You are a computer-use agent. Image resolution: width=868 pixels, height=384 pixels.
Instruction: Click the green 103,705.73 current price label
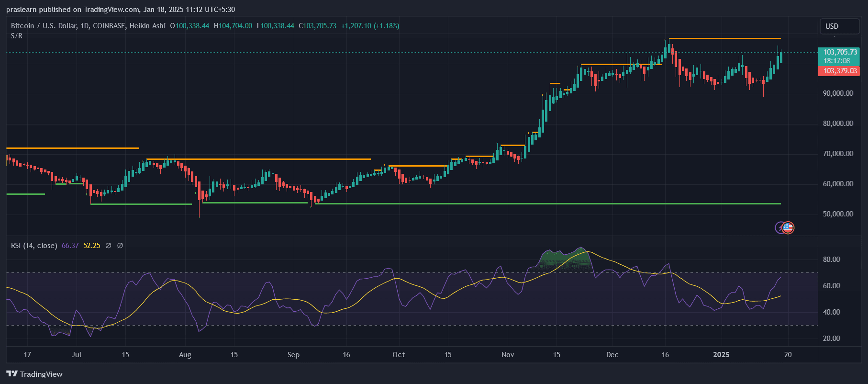pos(840,52)
